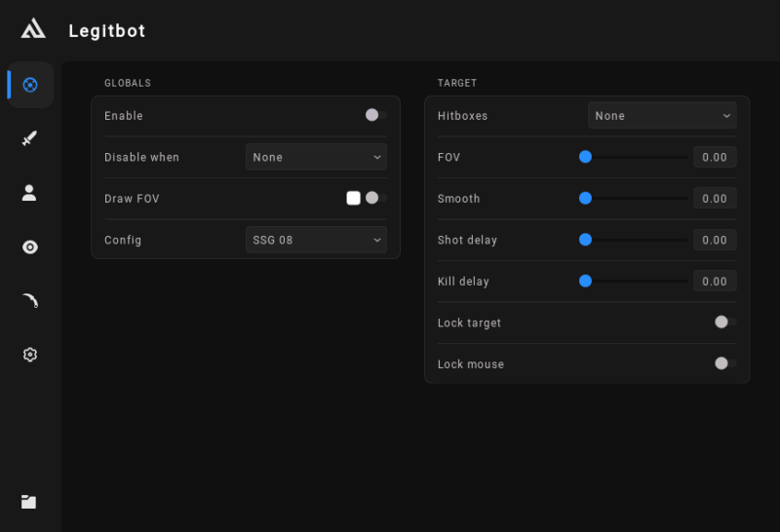This screenshot has width=780, height=532.
Task: Open the person icon sidebar section
Action: (x=29, y=193)
